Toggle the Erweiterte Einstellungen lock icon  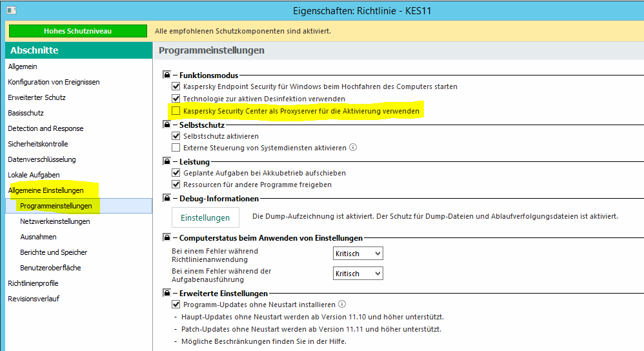pyautogui.click(x=166, y=293)
